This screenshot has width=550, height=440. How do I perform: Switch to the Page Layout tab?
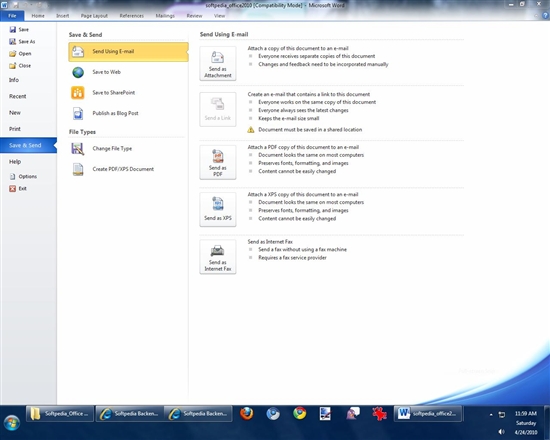coord(94,16)
